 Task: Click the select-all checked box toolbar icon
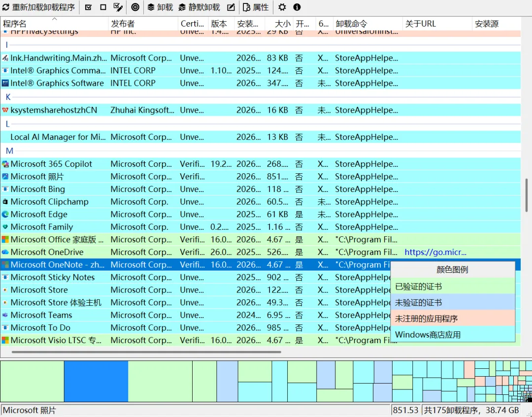click(x=88, y=7)
